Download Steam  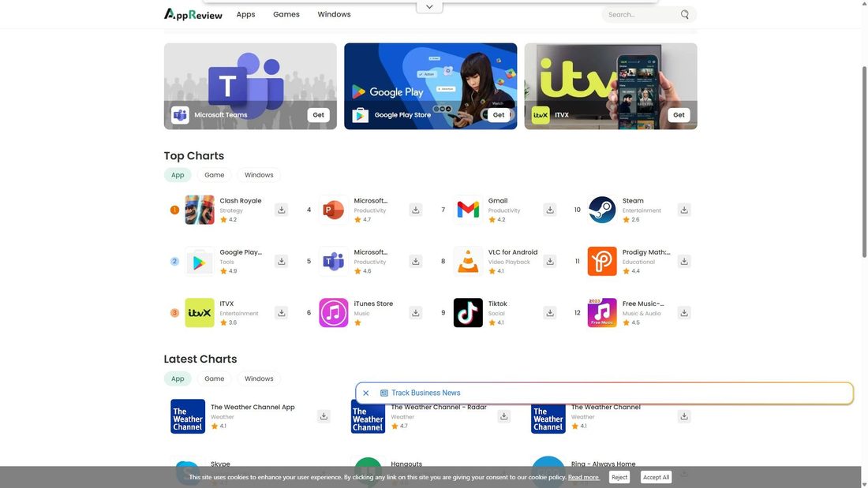click(684, 210)
